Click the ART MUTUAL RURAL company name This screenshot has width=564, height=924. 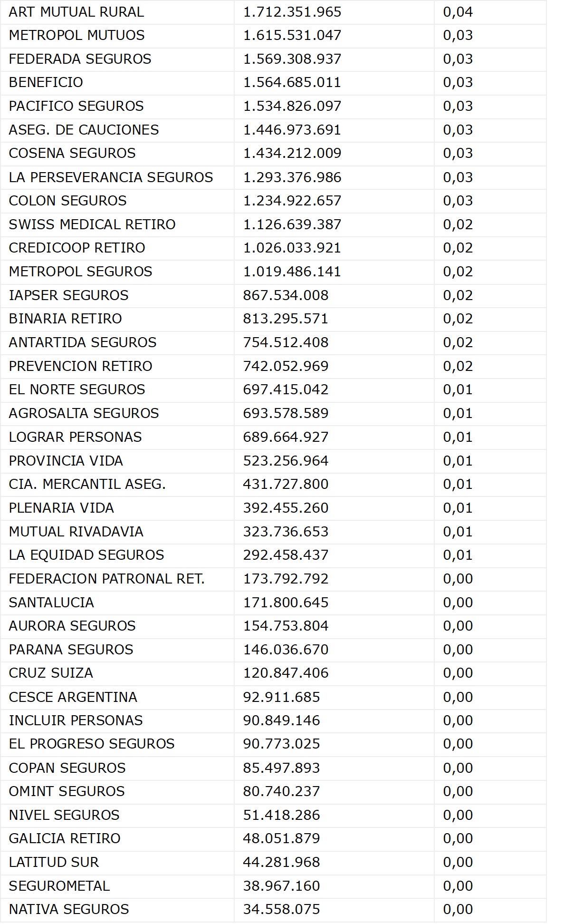76,12
